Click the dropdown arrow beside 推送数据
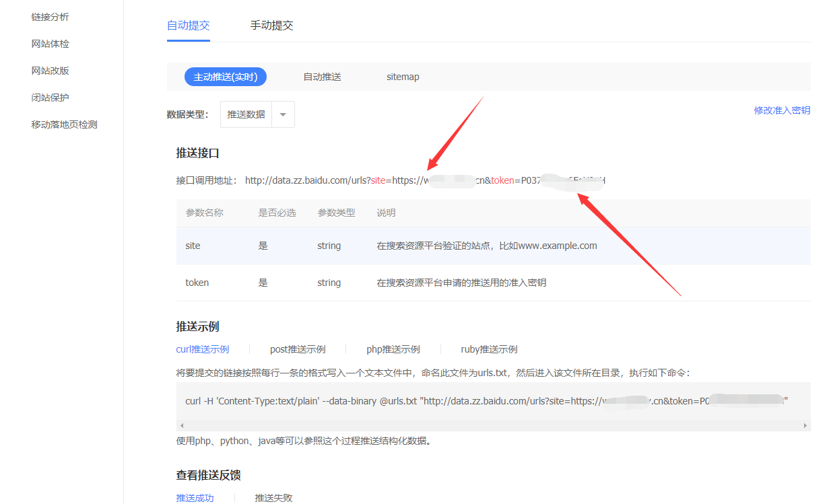The image size is (827, 504). 283,114
